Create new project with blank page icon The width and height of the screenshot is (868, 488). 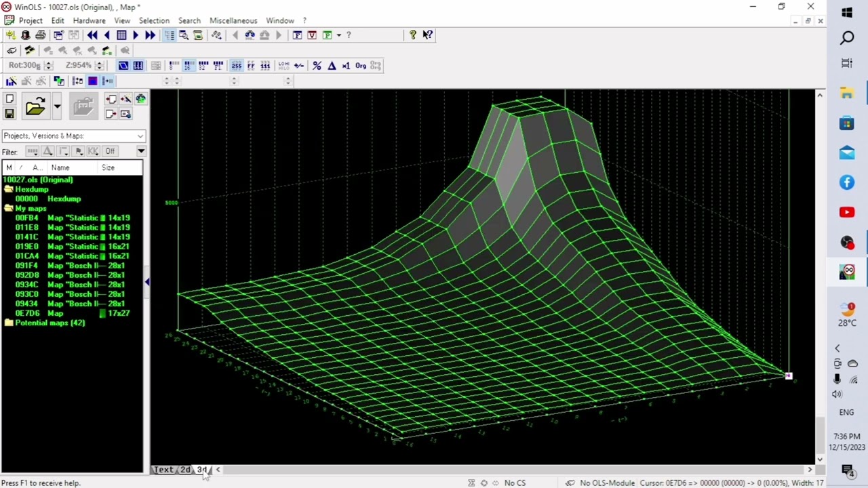[9, 99]
